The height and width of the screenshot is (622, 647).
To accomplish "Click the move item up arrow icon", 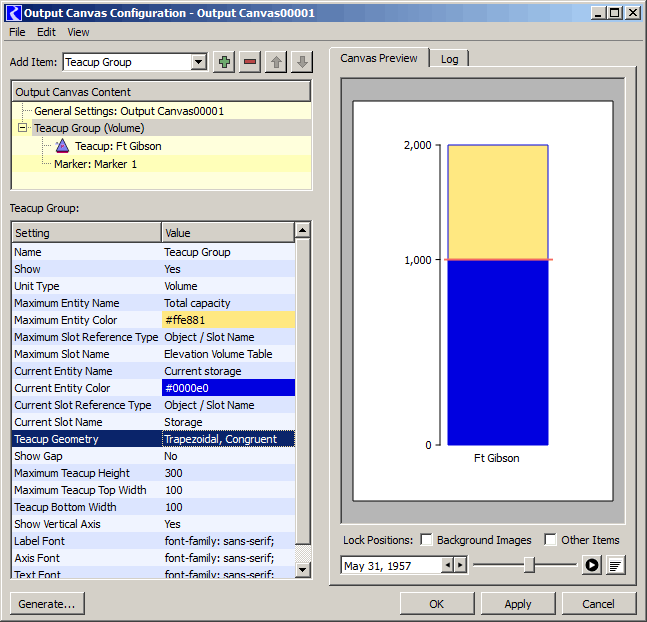I will point(276,62).
